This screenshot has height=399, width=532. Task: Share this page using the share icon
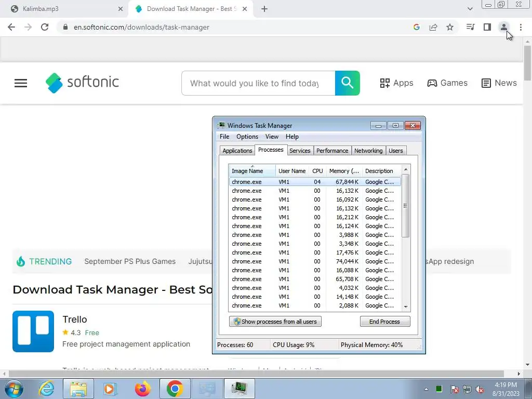(x=433, y=27)
